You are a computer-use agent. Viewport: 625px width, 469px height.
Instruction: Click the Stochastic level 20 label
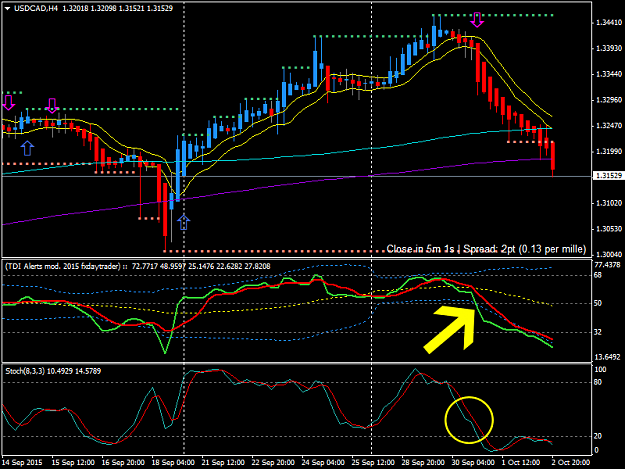[598, 436]
